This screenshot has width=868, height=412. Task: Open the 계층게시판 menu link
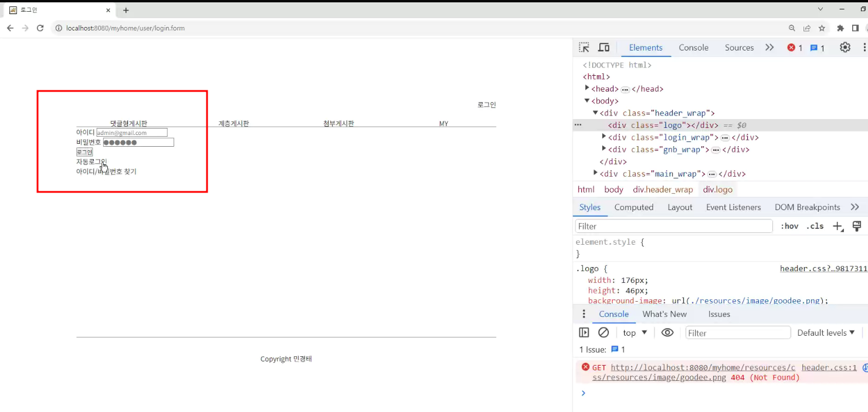pos(234,123)
